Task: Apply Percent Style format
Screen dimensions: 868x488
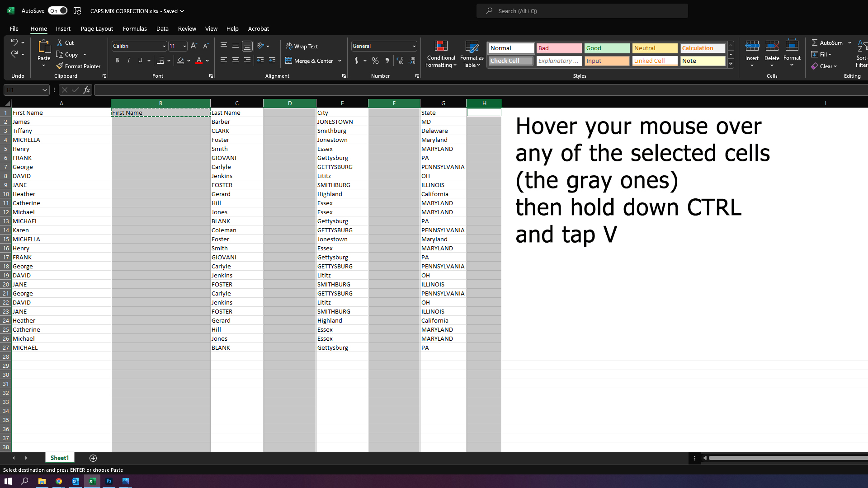Action: [375, 61]
